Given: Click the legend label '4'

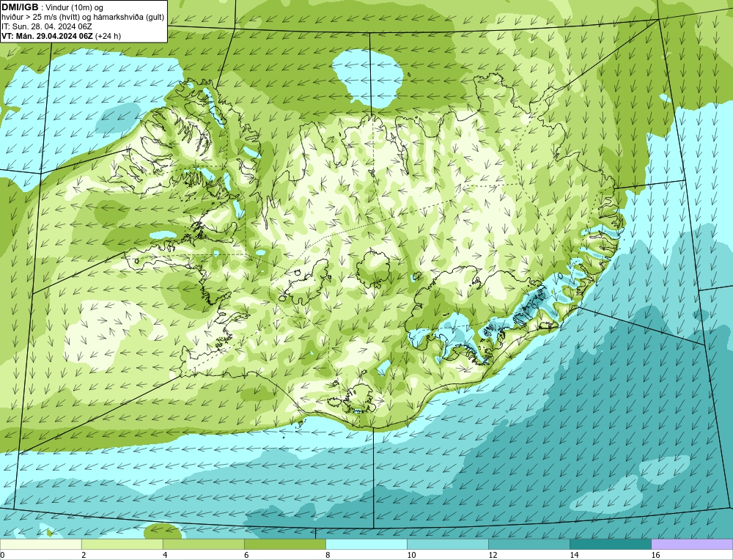Looking at the screenshot, I should [165, 555].
